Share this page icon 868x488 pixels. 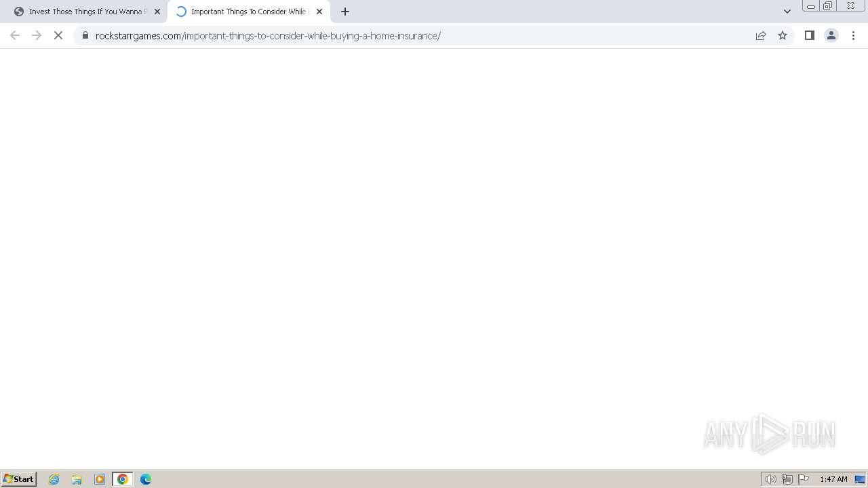click(x=761, y=35)
